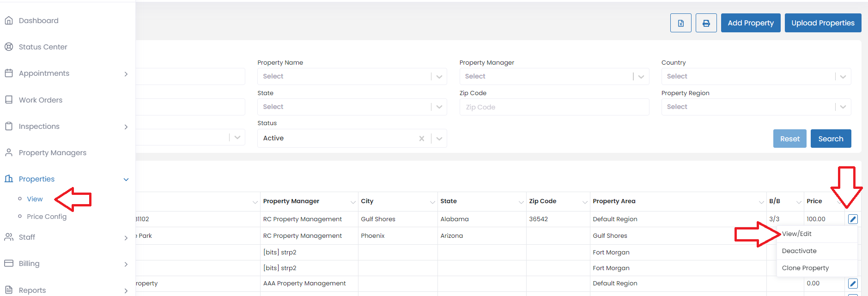The width and height of the screenshot is (868, 296).
Task: Open Dashboard from the sidebar
Action: [x=38, y=21]
